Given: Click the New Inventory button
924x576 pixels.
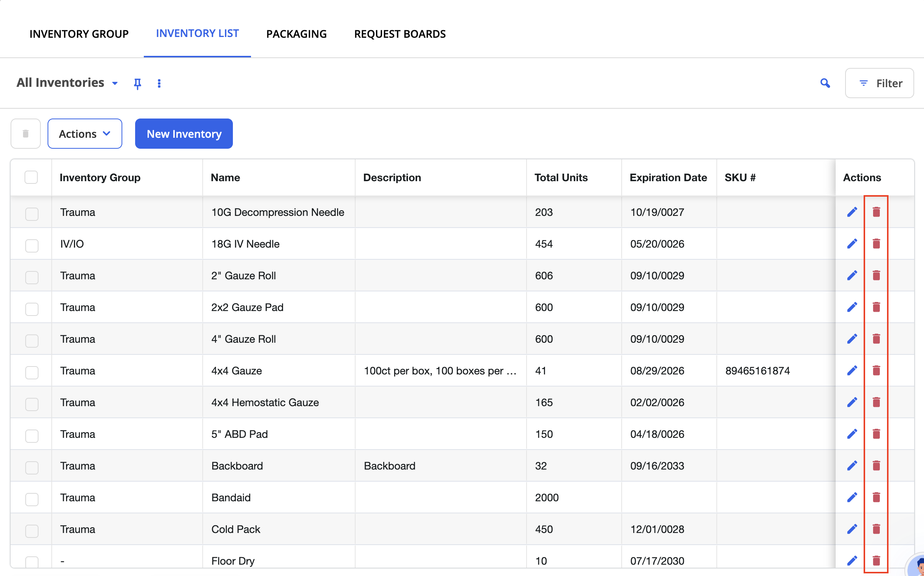Looking at the screenshot, I should click(184, 134).
